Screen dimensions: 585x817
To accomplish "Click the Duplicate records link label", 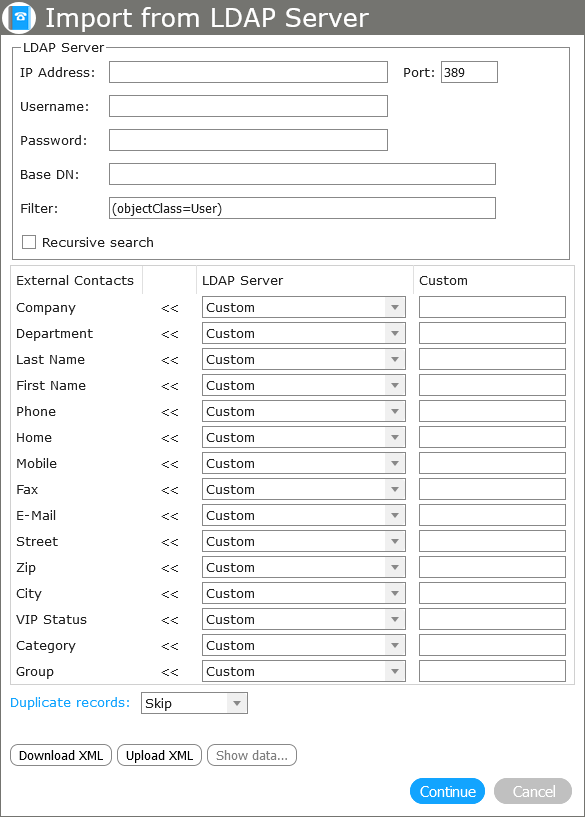I will click(x=70, y=702).
